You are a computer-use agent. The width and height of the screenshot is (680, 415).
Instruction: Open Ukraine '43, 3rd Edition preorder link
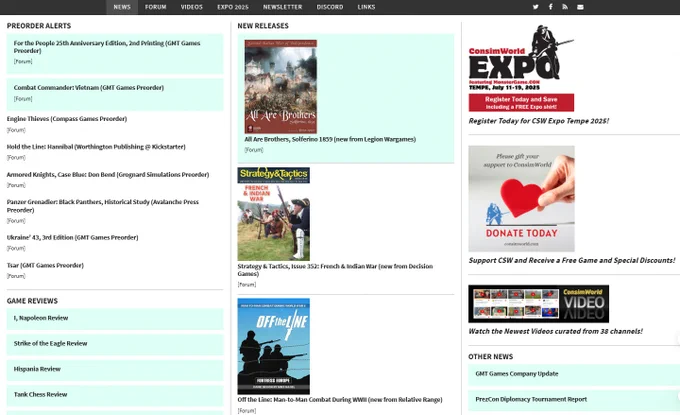(x=72, y=238)
